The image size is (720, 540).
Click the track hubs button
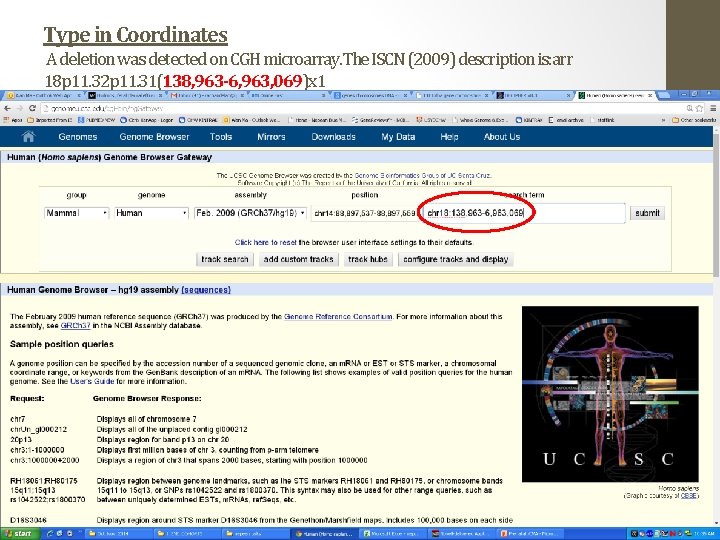click(368, 259)
